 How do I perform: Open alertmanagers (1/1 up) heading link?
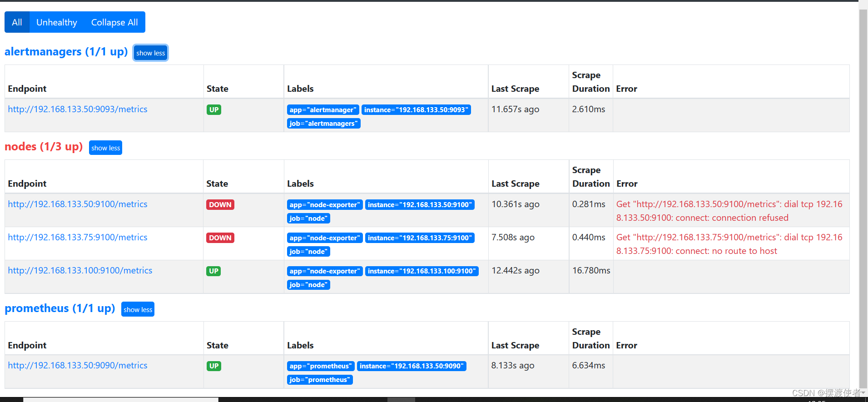pyautogui.click(x=66, y=52)
